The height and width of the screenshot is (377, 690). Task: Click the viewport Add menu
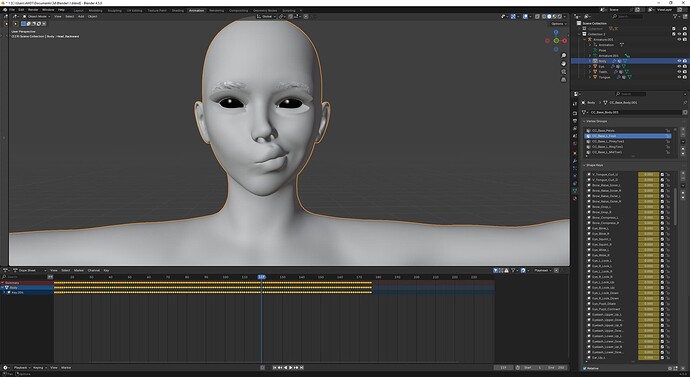pos(81,17)
